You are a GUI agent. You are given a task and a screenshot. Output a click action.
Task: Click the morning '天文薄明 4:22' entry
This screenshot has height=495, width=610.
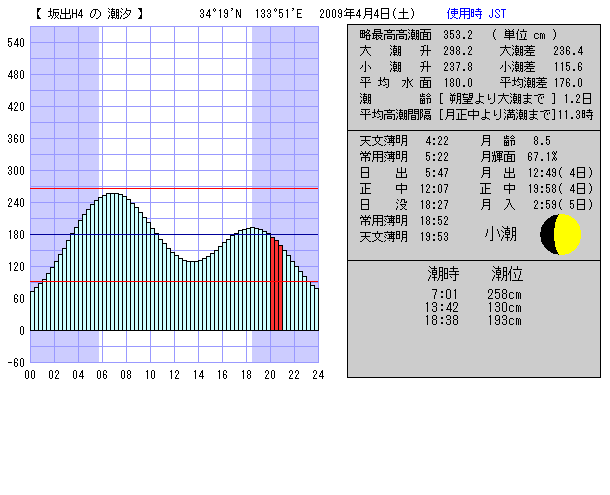click(x=404, y=140)
